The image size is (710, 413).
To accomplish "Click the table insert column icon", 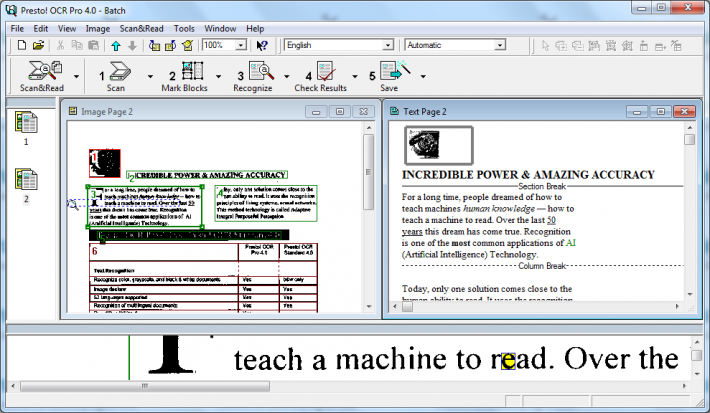I will (644, 46).
